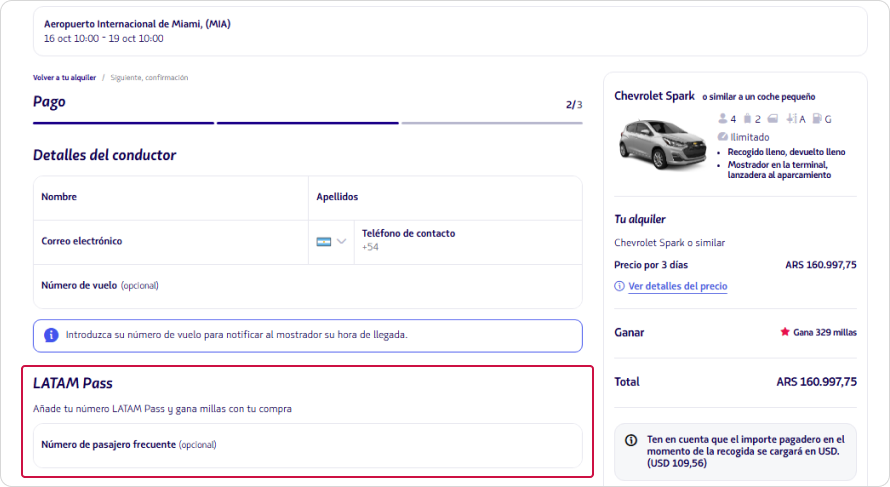890x487 pixels.
Task: Click 'o similar a un coche pequeño' text
Action: [x=759, y=97]
